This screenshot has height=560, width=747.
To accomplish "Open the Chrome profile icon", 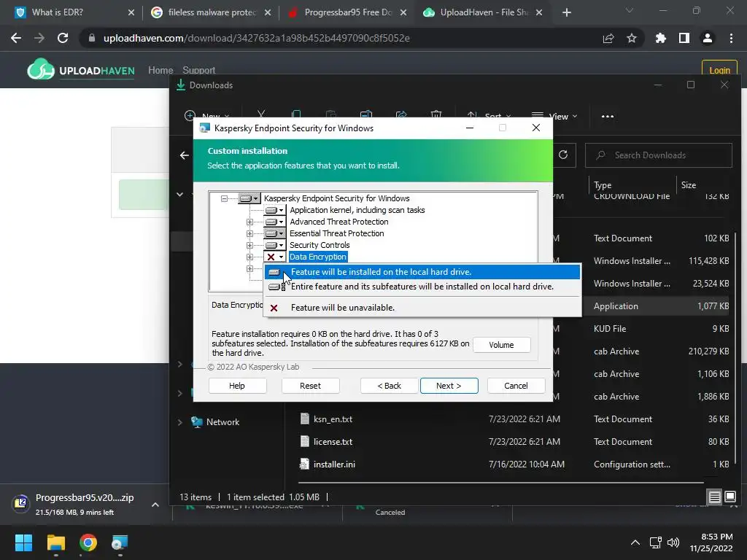I will tap(708, 38).
